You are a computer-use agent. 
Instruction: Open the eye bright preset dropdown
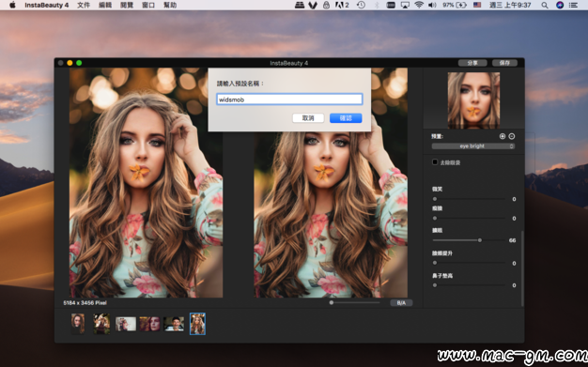[x=472, y=146]
